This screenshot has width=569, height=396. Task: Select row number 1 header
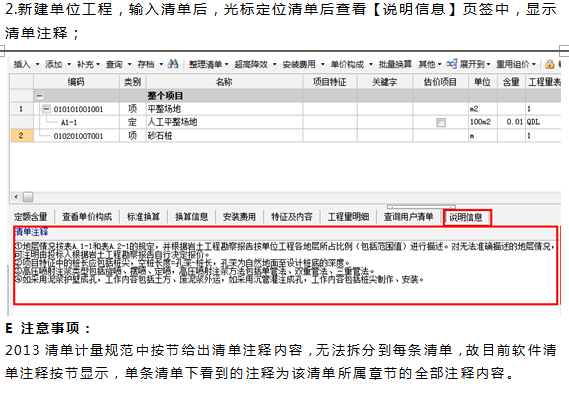[x=21, y=109]
